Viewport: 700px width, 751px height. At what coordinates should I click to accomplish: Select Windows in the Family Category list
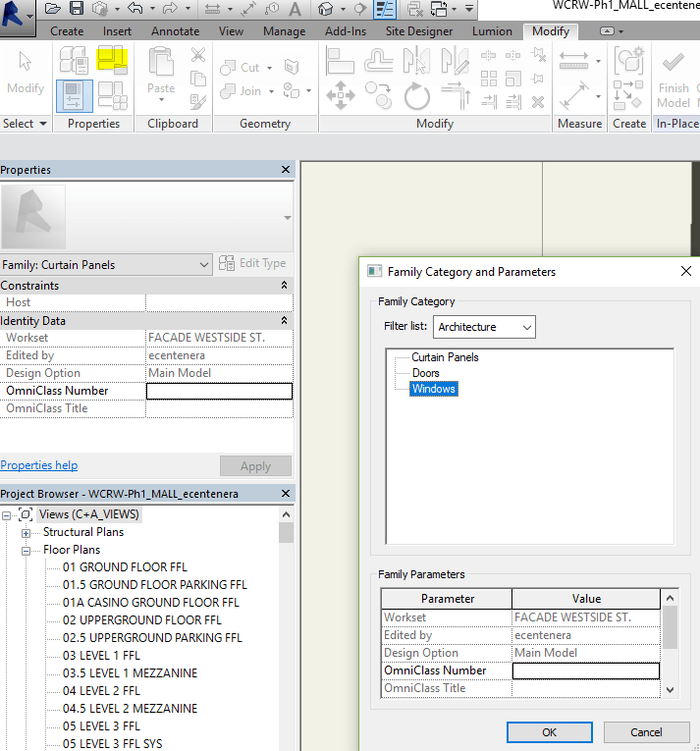pos(434,389)
